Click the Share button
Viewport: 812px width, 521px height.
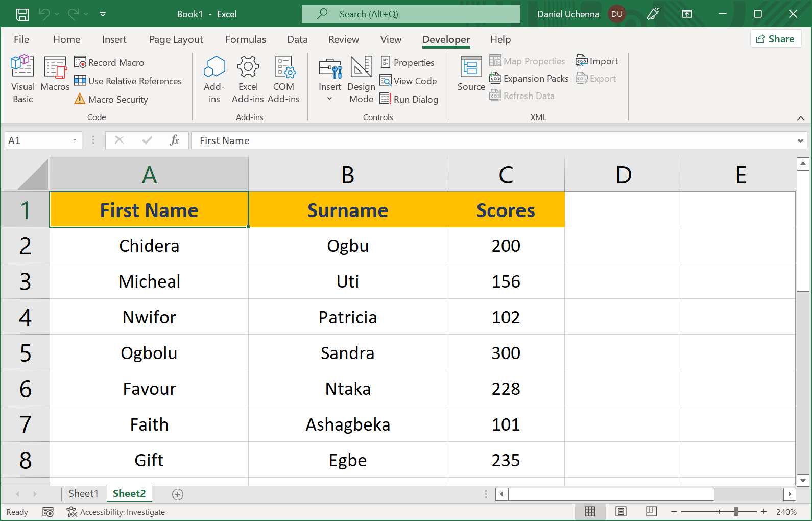pyautogui.click(x=775, y=39)
